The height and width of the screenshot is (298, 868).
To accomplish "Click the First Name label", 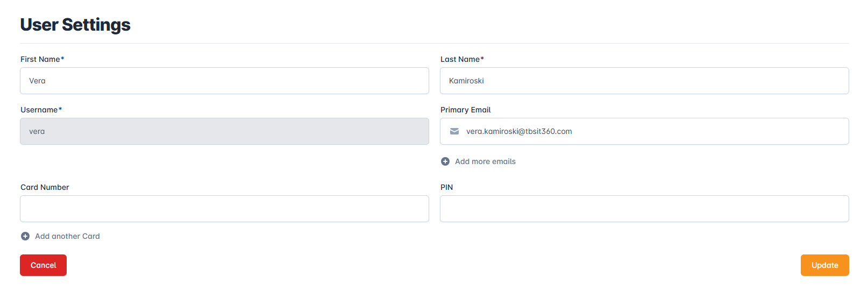I will pyautogui.click(x=42, y=59).
